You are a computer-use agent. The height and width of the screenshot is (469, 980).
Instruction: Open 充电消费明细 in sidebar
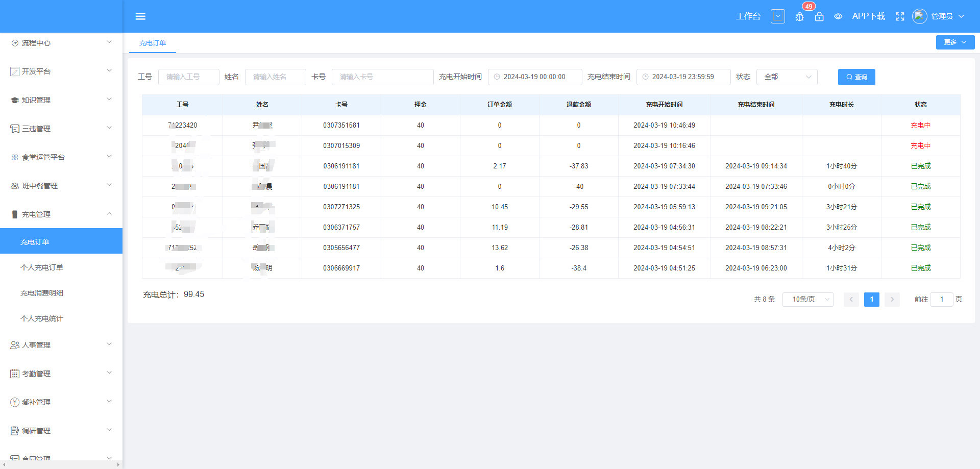61,292
